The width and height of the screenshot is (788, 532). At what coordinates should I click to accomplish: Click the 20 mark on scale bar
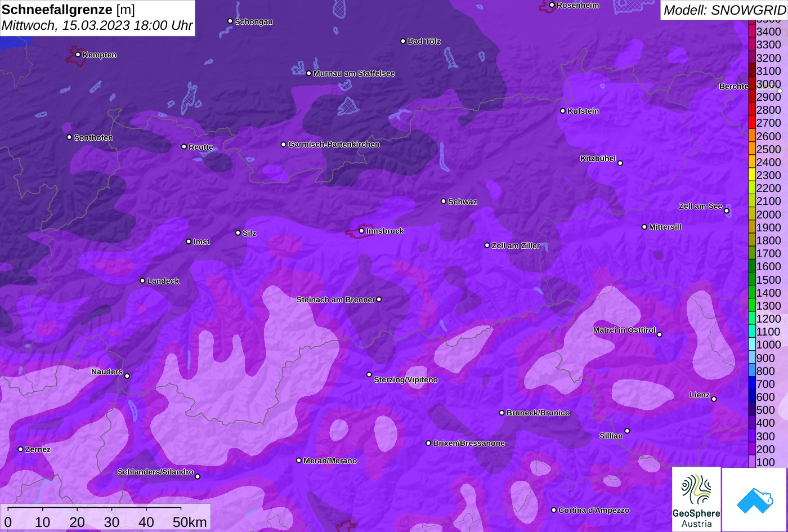click(x=77, y=522)
